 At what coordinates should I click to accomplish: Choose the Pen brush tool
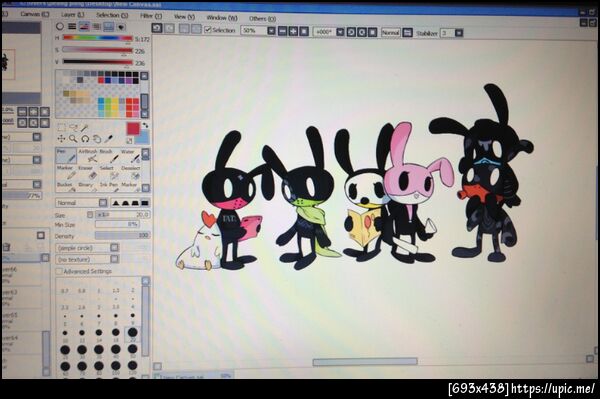pos(66,156)
